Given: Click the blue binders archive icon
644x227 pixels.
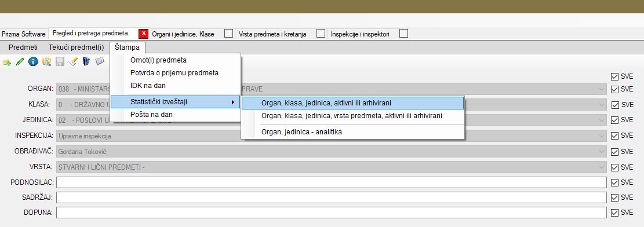Looking at the screenshot, I should pyautogui.click(x=86, y=62).
